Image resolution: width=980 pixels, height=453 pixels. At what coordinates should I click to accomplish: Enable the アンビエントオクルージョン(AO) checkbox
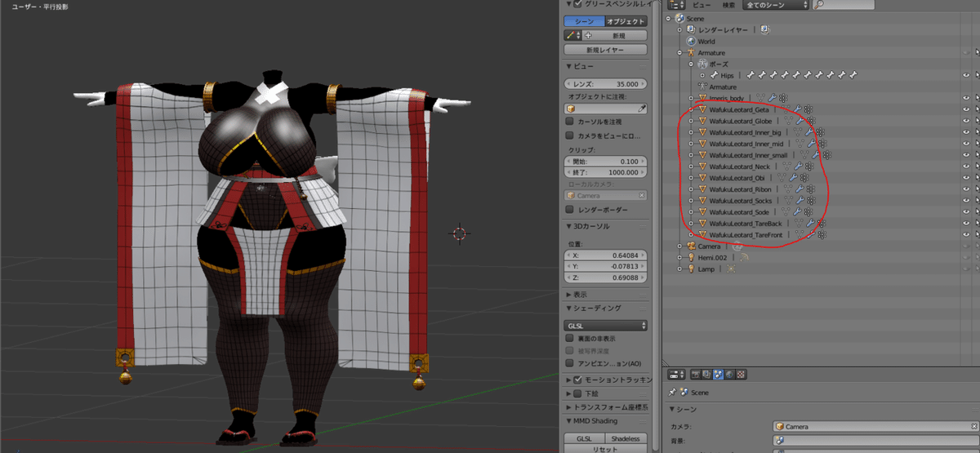(570, 362)
